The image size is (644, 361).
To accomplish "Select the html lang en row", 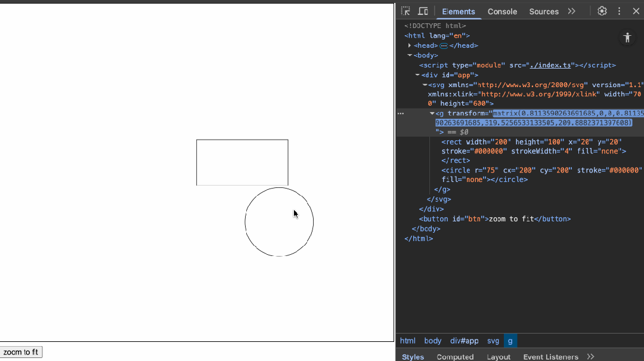I will coord(437,35).
